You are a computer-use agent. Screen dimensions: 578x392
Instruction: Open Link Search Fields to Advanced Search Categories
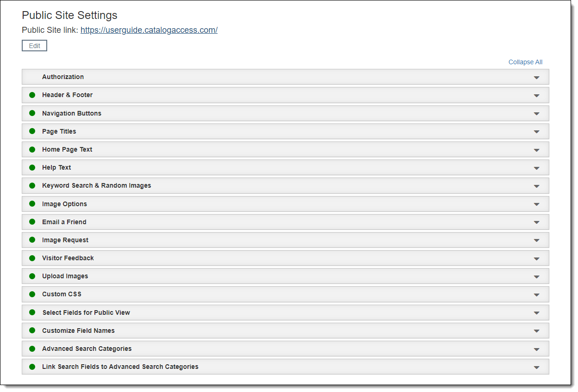pos(120,367)
